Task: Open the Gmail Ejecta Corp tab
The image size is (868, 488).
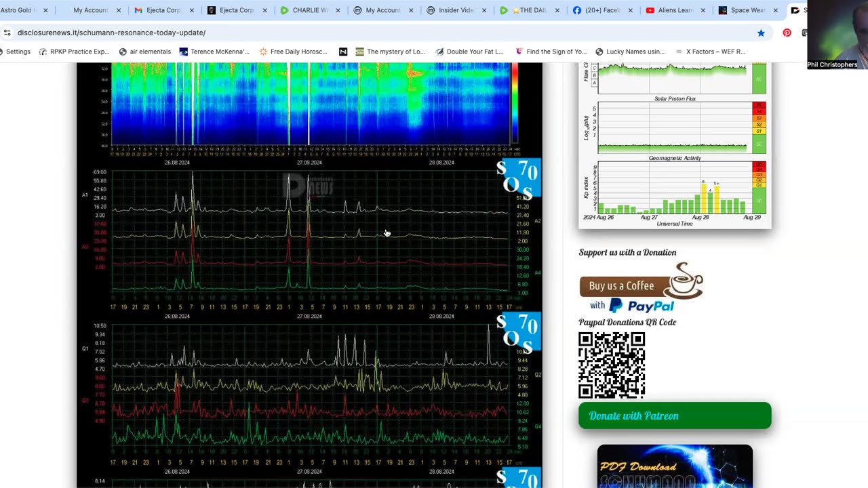Action: 157,10
